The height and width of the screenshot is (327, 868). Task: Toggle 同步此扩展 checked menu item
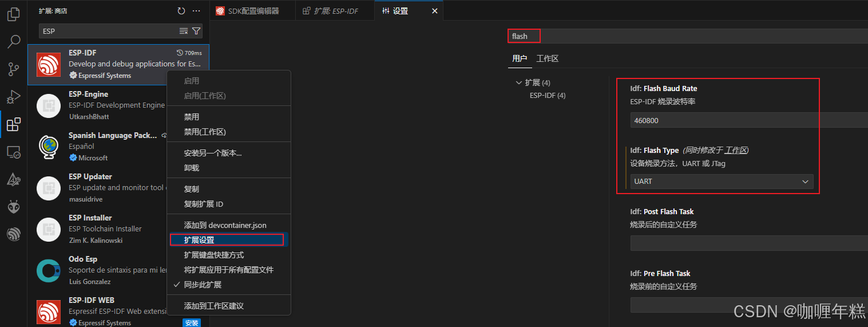(229, 285)
